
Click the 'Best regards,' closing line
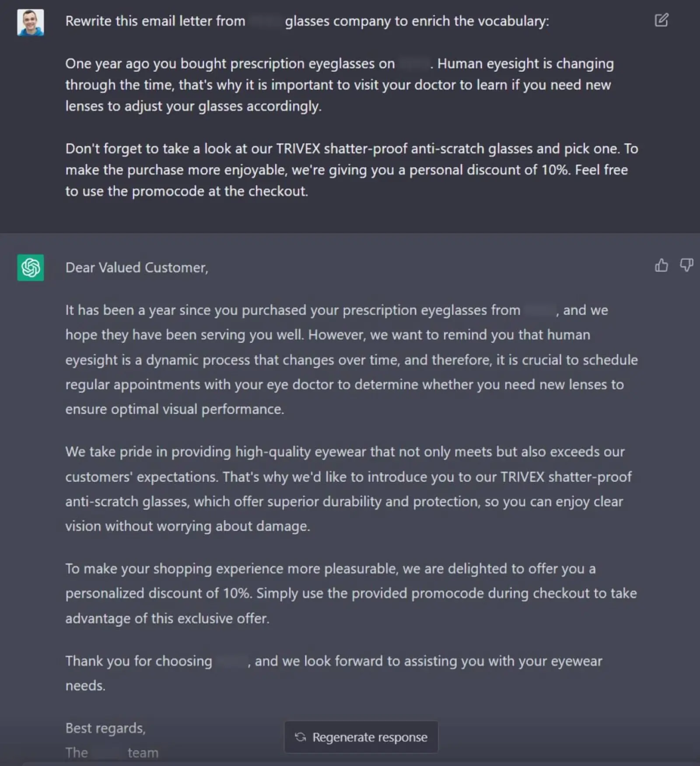coord(105,728)
